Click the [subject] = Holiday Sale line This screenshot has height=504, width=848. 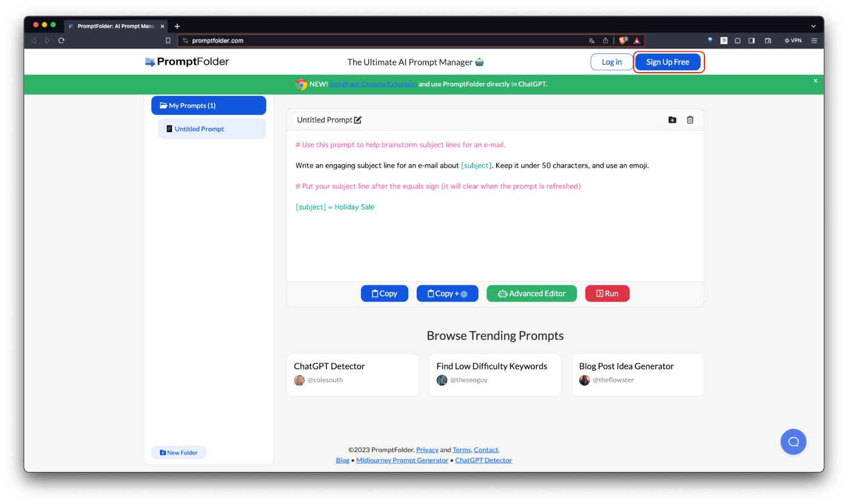pos(335,207)
